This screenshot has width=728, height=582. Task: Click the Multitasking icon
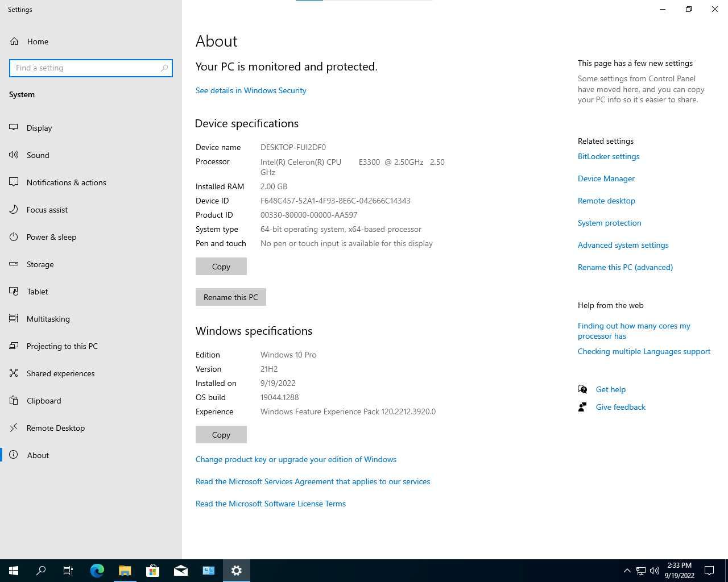14,319
